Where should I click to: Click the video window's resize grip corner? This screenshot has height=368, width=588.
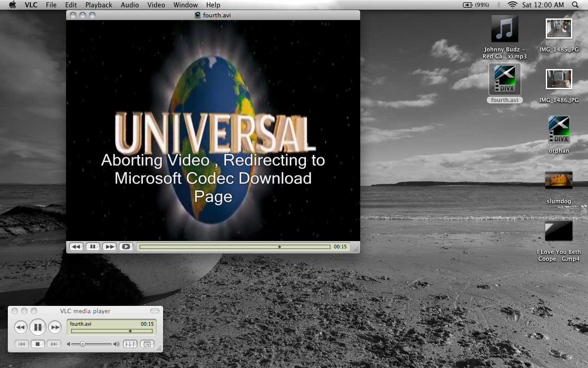(356, 249)
